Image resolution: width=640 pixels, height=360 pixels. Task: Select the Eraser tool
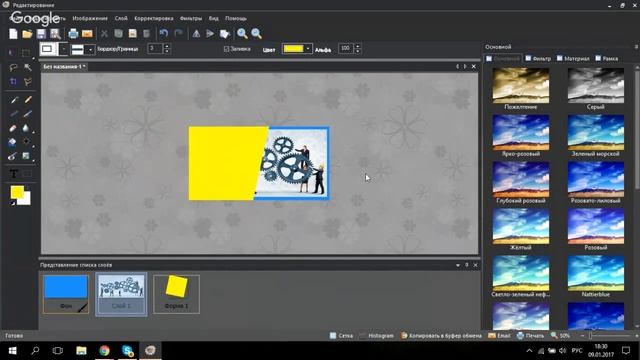click(13, 129)
